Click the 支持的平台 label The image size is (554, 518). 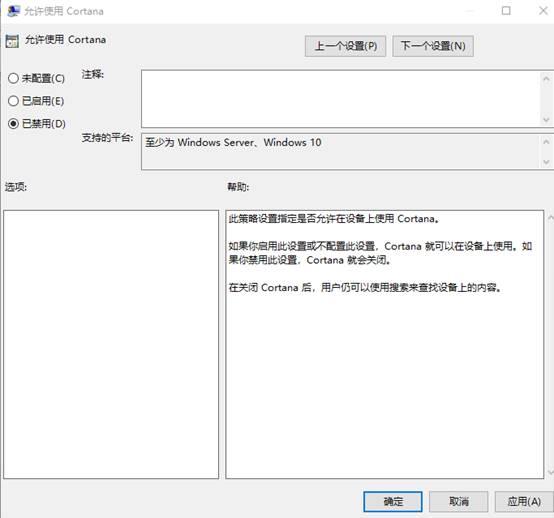(x=107, y=137)
